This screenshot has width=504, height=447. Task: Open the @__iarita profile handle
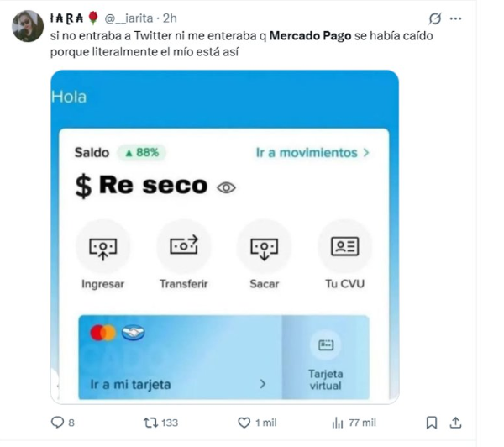click(129, 18)
